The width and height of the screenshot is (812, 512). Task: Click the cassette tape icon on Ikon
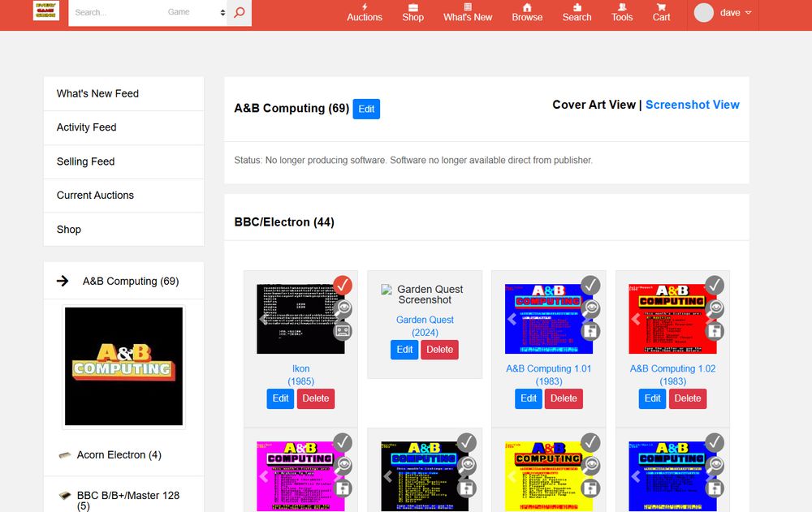point(343,331)
